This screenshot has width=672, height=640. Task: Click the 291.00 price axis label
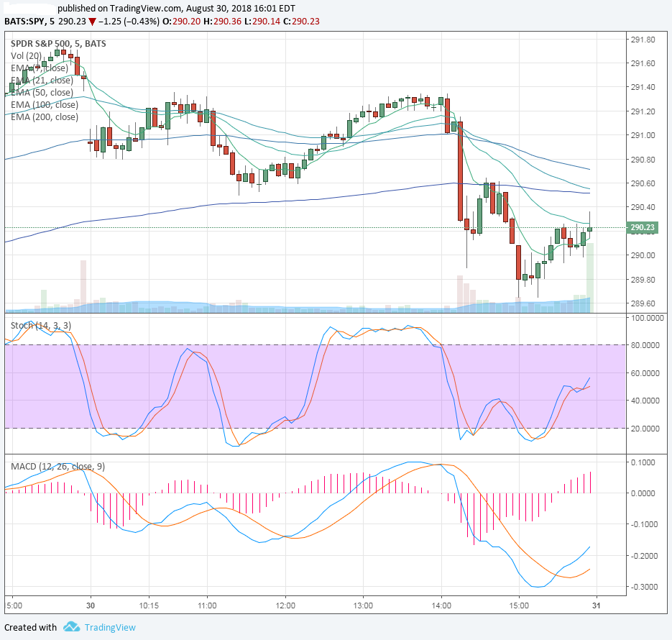pyautogui.click(x=643, y=135)
